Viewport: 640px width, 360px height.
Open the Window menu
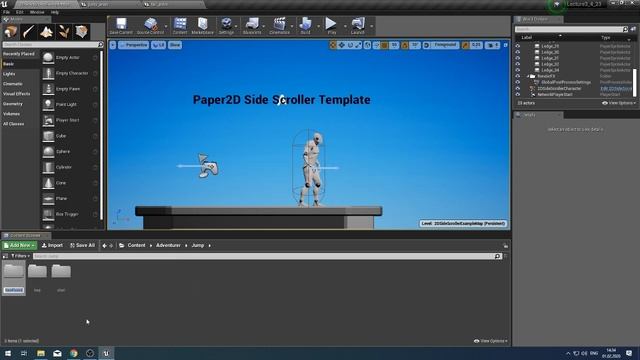click(x=37, y=12)
